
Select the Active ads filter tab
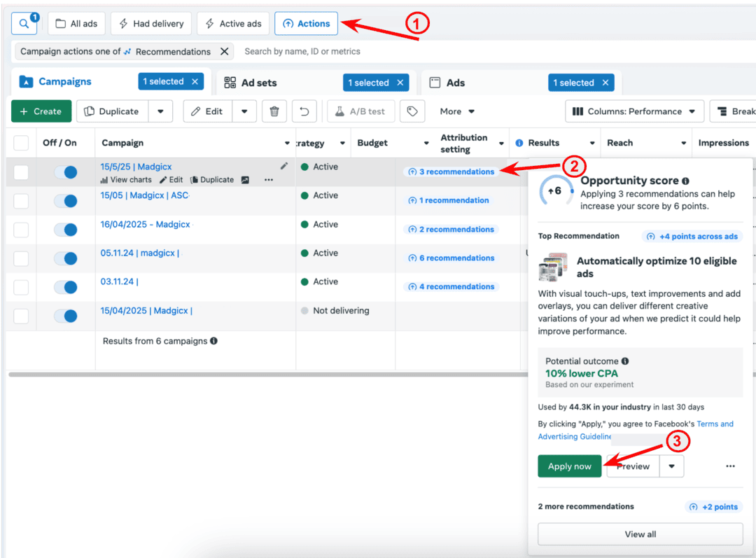pos(233,24)
